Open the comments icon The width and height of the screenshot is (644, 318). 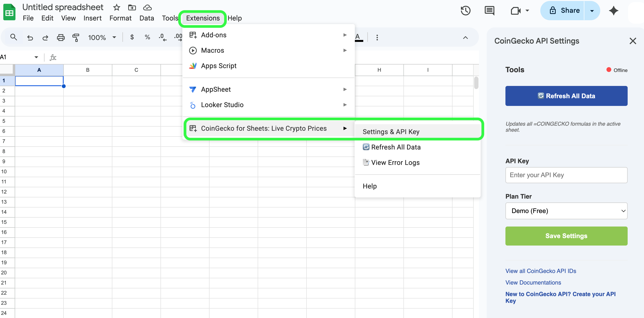(x=489, y=11)
